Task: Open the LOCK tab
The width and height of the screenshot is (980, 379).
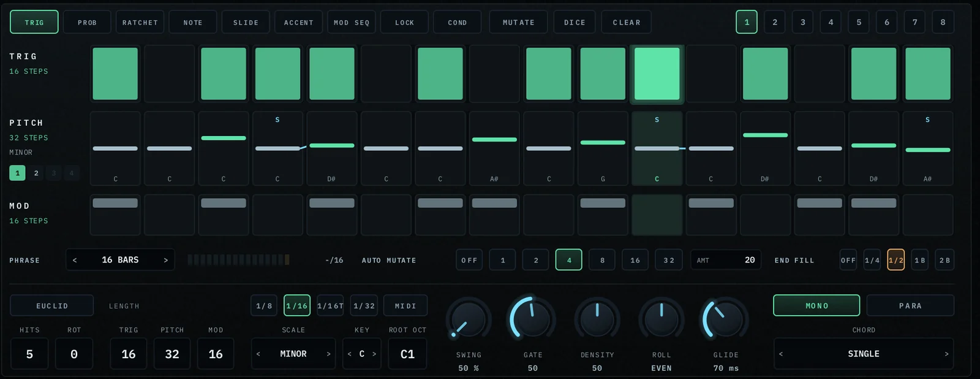Action: [x=404, y=22]
